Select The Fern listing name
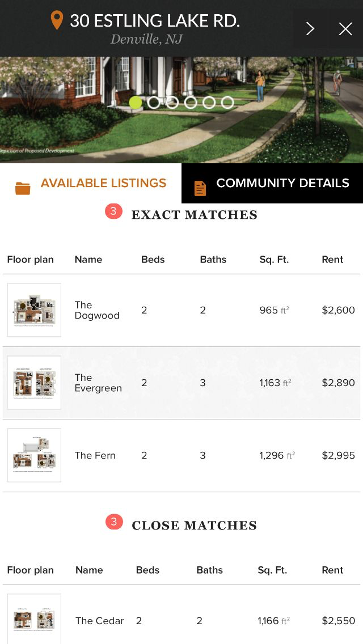Image resolution: width=363 pixels, height=644 pixels. pyautogui.click(x=95, y=455)
